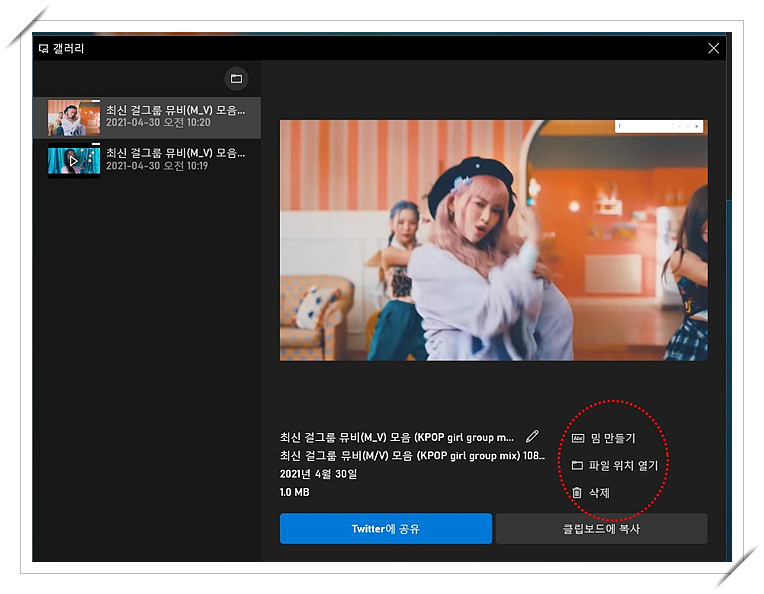Click the 1.0 MB file size text
Screen dimensions: 764x594
click(x=294, y=492)
